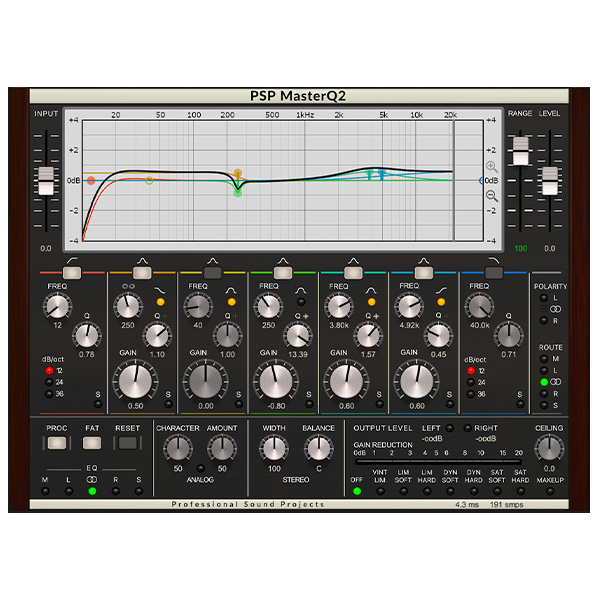This screenshot has width=600, height=600.
Task: Solo the 40.0k low-pass band
Action: click(x=520, y=404)
